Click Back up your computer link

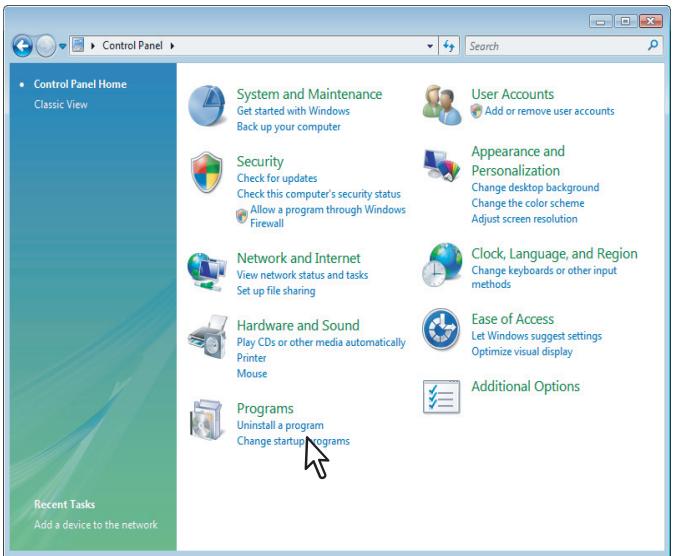[x=288, y=127]
